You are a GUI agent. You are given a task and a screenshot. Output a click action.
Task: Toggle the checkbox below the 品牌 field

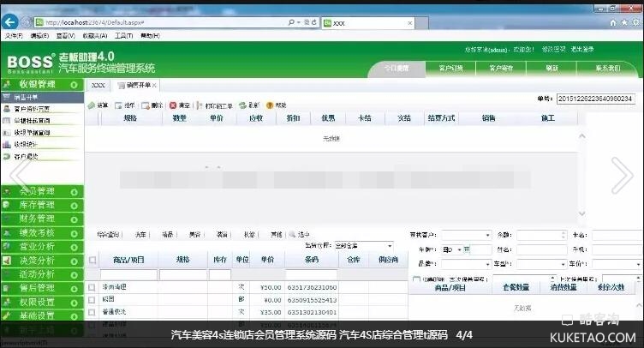click(x=416, y=279)
